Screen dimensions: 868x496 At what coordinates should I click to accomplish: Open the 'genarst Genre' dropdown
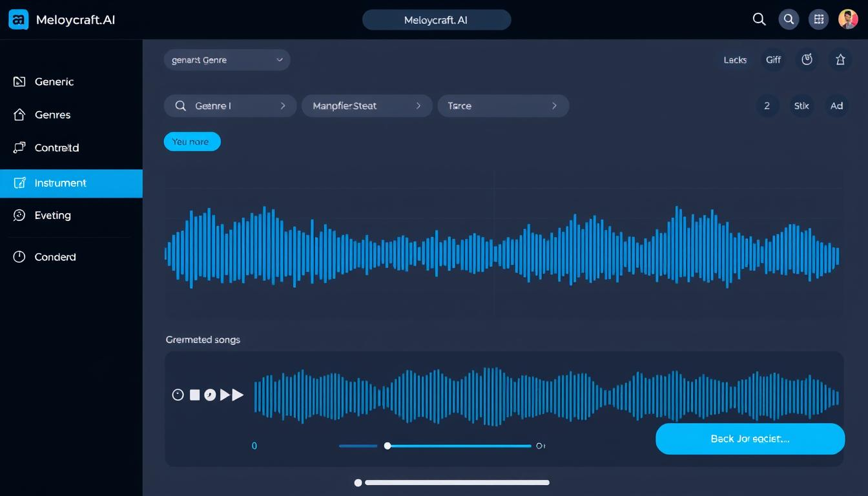pyautogui.click(x=227, y=60)
